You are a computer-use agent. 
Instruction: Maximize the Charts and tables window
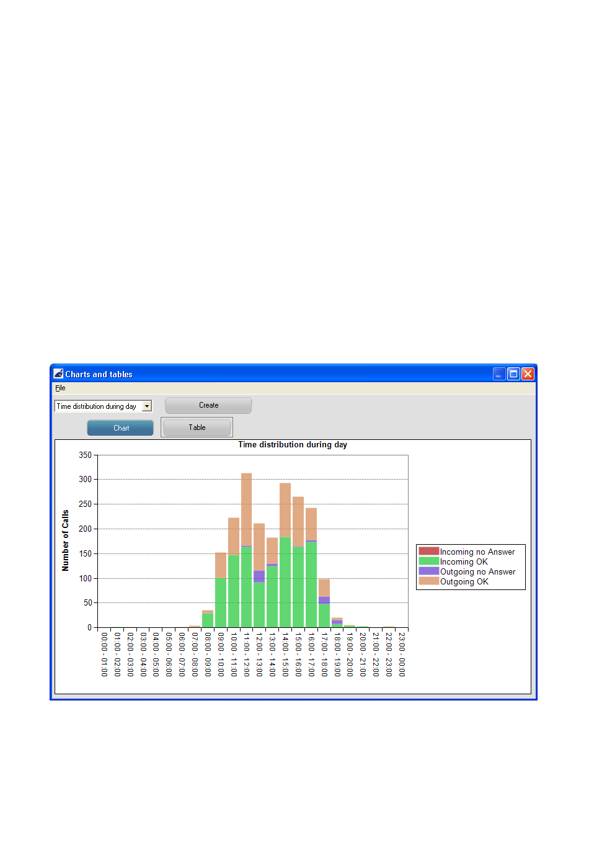pos(513,374)
